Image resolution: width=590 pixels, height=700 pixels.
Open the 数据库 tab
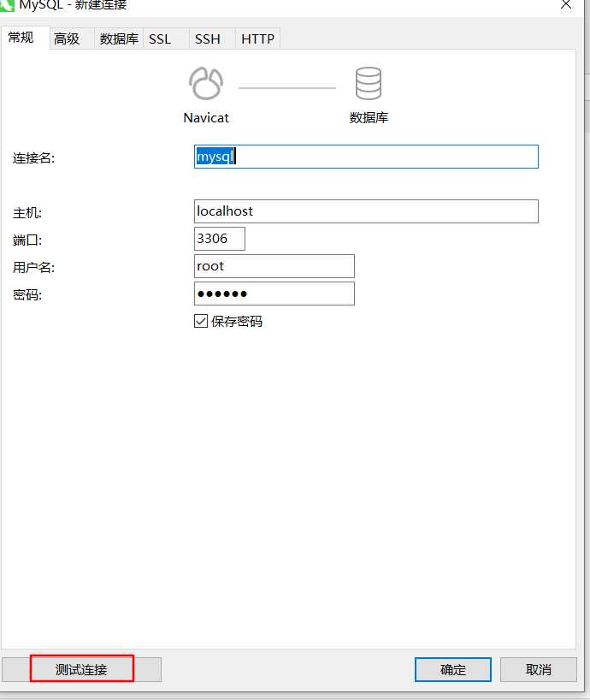point(119,39)
